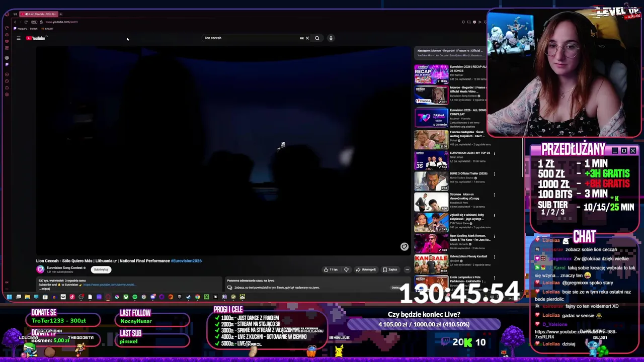Run search with the magnifier button
The height and width of the screenshot is (362, 644).
(317, 38)
